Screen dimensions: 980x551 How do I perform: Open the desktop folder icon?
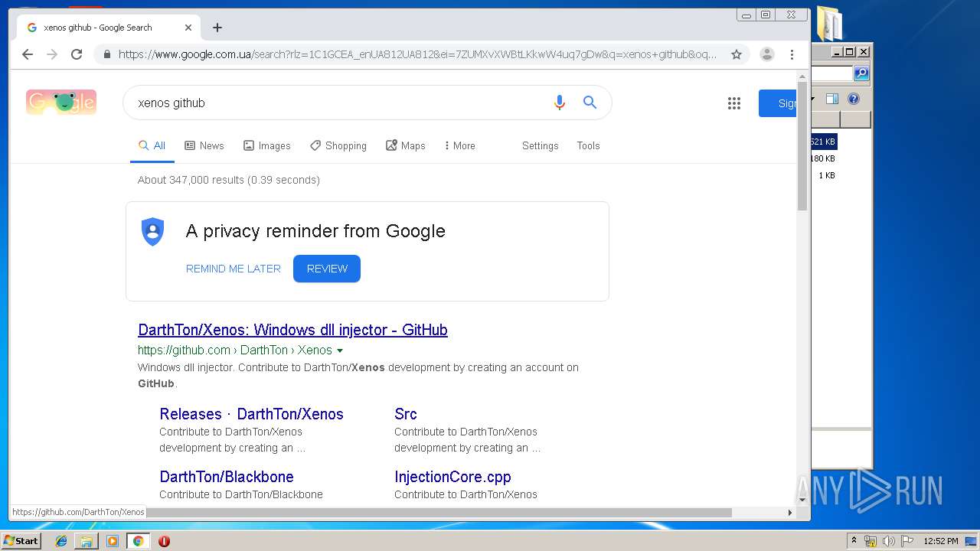click(x=829, y=23)
